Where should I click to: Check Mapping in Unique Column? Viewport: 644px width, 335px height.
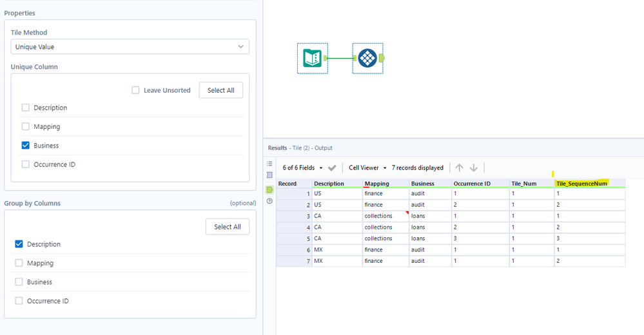26,126
